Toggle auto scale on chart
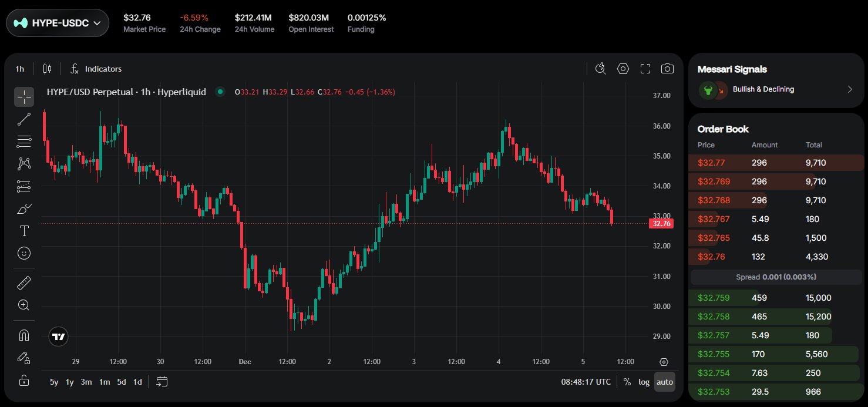The width and height of the screenshot is (868, 407). point(665,382)
